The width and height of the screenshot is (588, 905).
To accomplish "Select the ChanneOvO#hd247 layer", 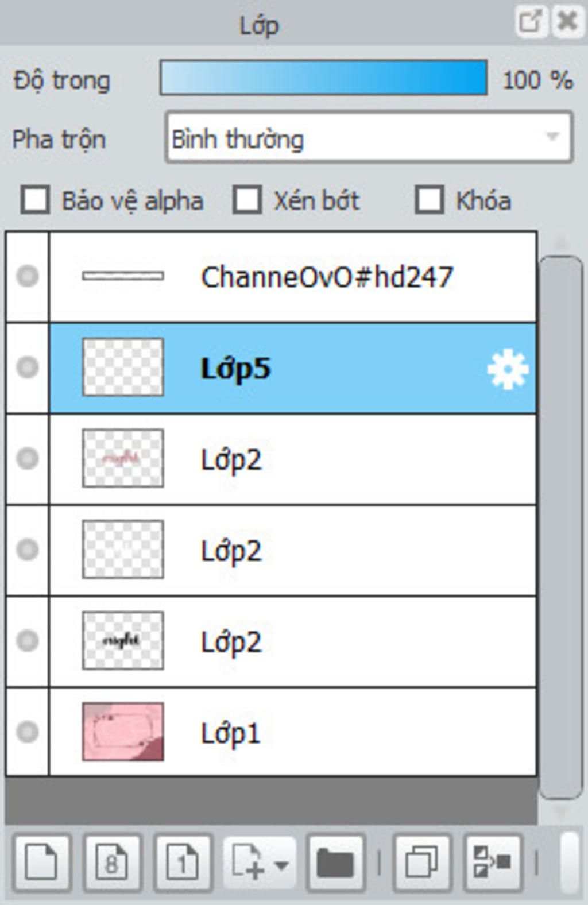I will click(x=293, y=276).
